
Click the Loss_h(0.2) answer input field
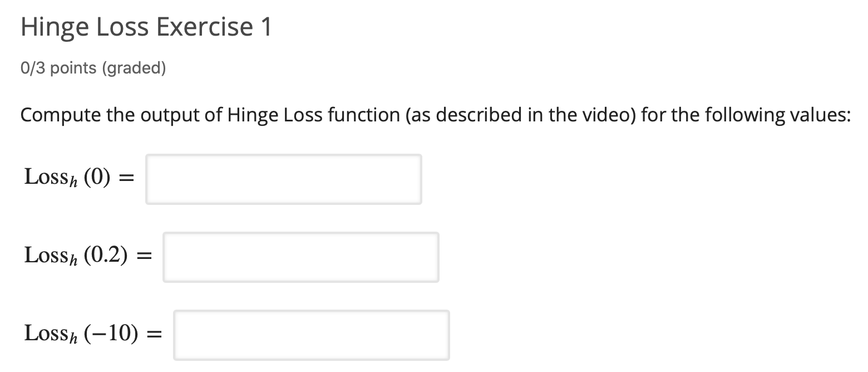(300, 257)
